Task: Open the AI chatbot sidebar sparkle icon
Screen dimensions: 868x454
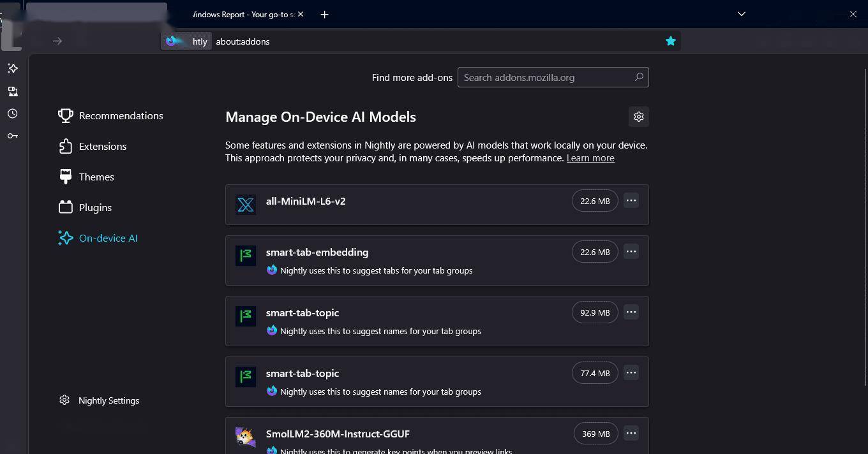Action: click(13, 68)
